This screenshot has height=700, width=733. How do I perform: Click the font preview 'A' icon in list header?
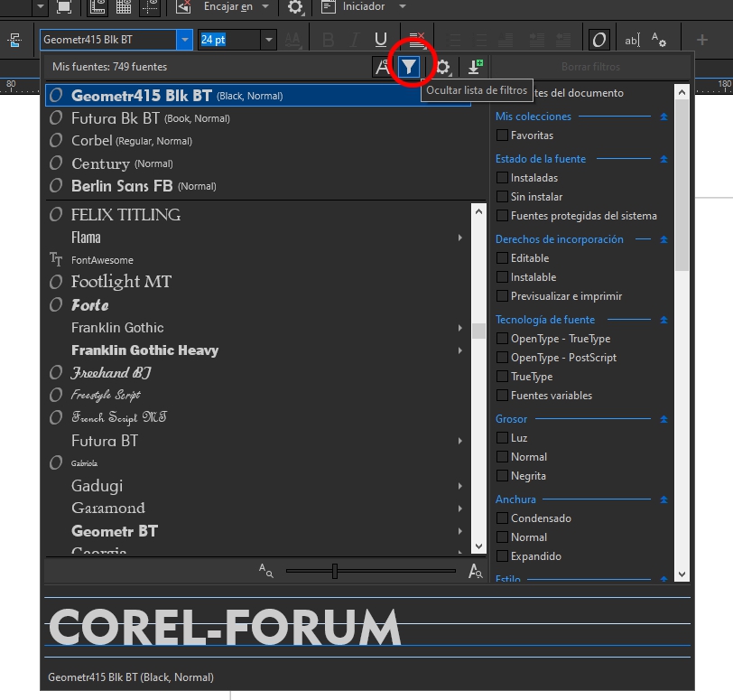pos(383,67)
